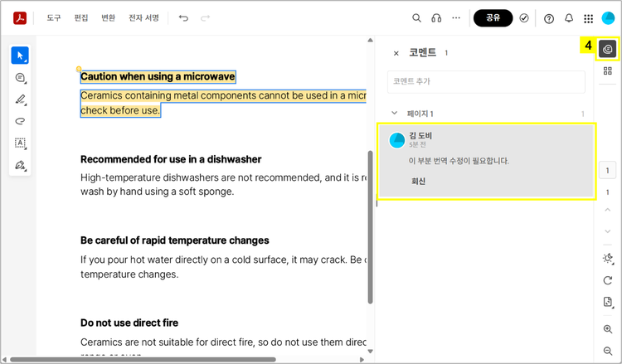Click heading 'Be careful of rapid temperature changes'
The image size is (622, 364).
(174, 240)
